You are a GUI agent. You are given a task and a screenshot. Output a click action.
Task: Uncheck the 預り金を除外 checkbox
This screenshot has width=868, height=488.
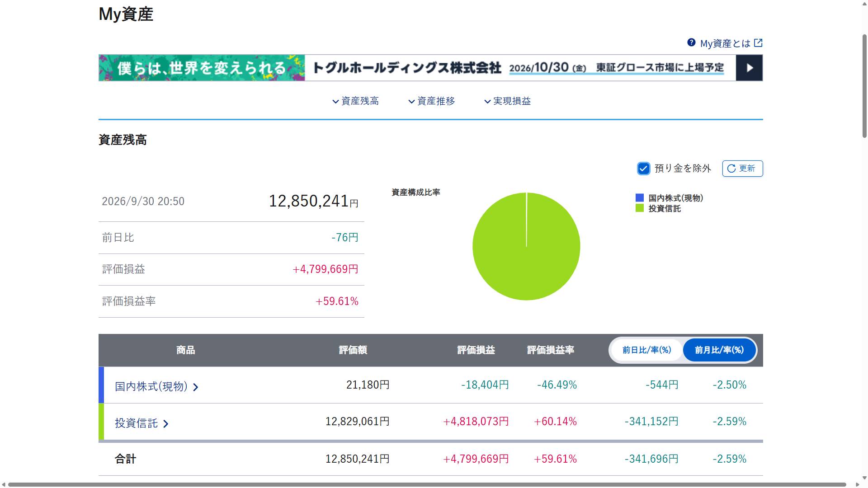(x=643, y=169)
